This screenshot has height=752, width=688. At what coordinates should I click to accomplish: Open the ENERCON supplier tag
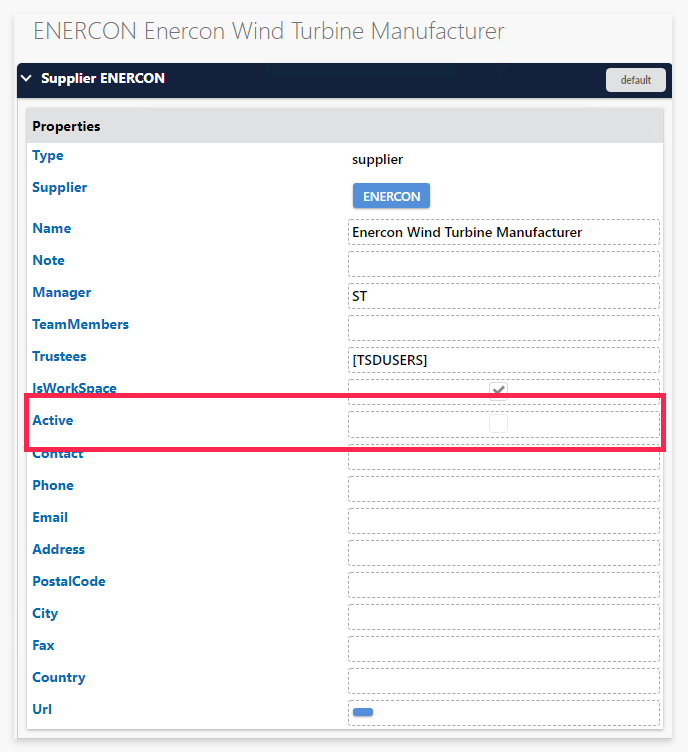click(391, 196)
